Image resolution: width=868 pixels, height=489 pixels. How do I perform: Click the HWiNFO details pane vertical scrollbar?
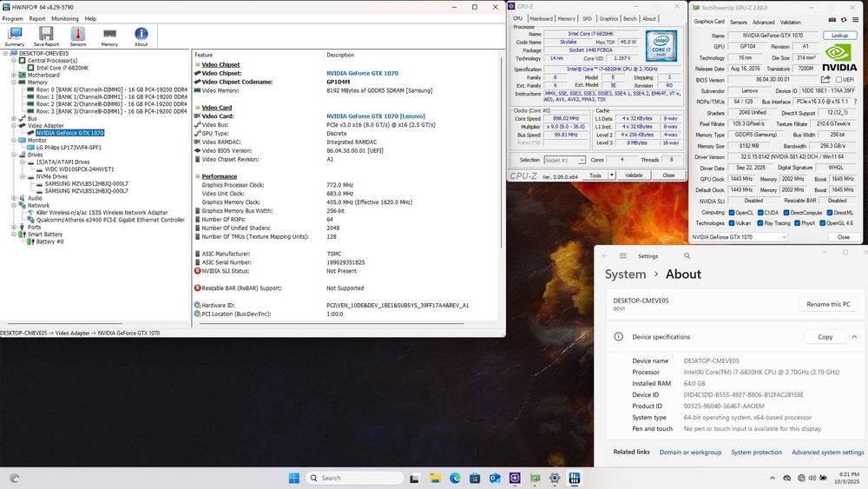(502, 152)
